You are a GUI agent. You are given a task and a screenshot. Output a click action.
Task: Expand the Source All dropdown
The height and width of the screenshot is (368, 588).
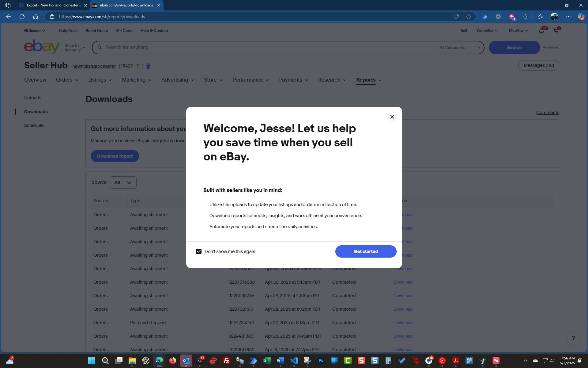click(123, 182)
